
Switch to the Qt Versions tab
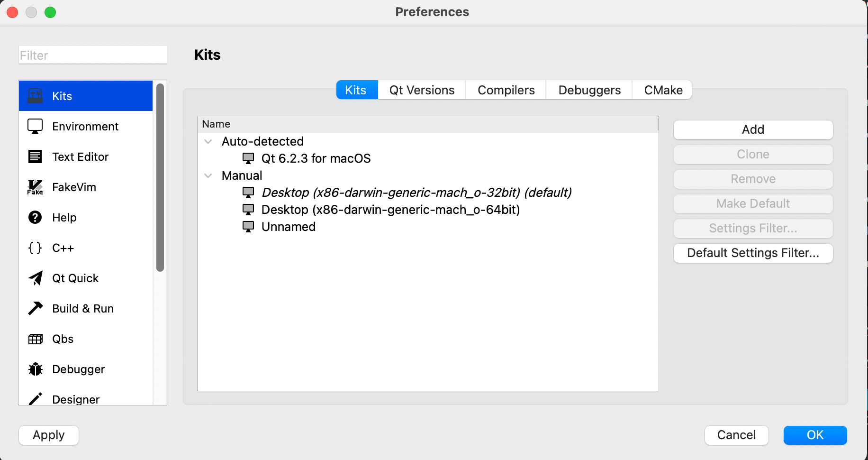click(422, 90)
